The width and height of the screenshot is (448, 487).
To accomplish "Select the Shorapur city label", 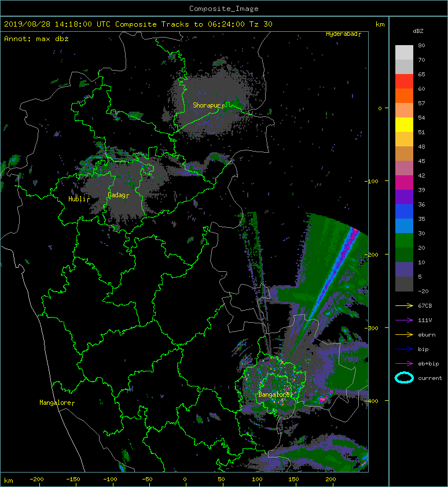I will [208, 105].
